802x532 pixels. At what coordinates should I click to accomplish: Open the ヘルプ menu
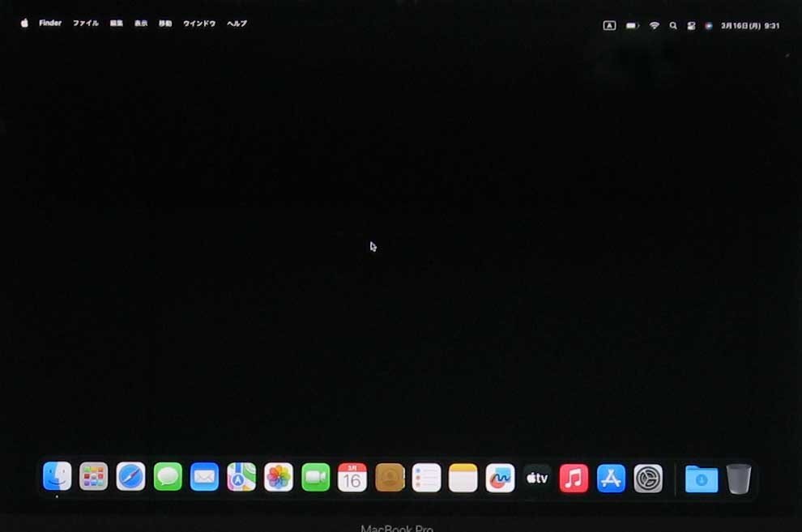click(237, 23)
